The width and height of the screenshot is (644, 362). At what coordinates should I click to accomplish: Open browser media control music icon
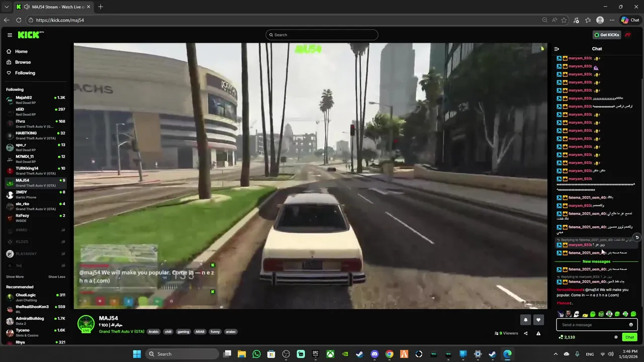576,20
